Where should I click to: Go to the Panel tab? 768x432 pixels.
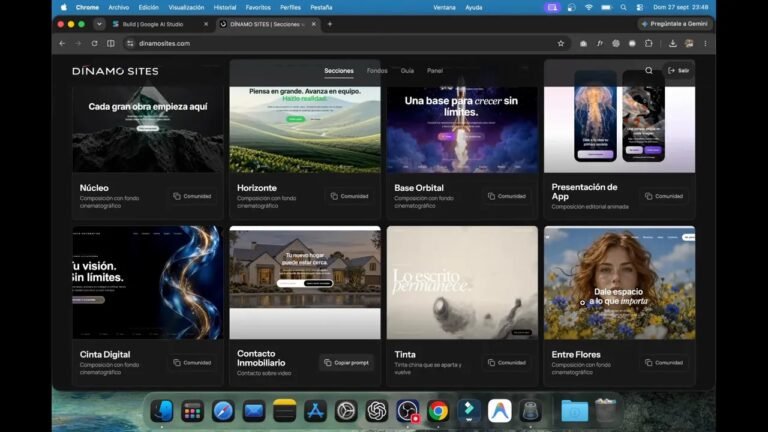(435, 71)
